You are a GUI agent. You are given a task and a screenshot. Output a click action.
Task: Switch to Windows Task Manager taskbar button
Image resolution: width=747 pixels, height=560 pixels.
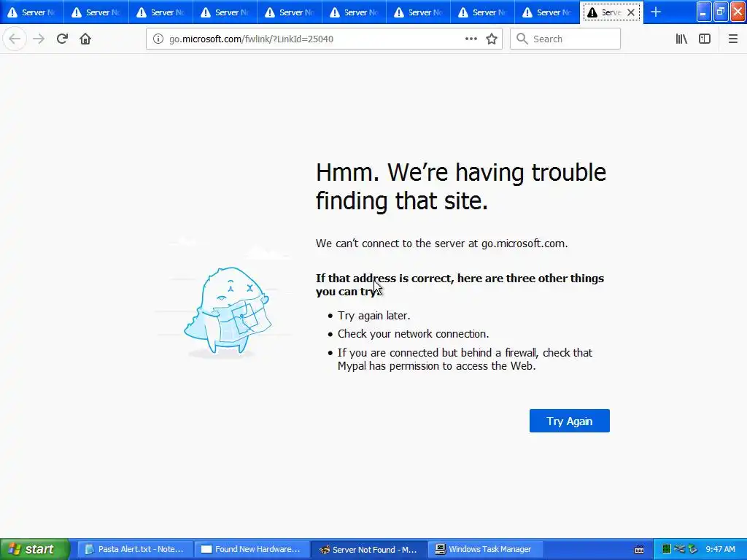(x=485, y=549)
